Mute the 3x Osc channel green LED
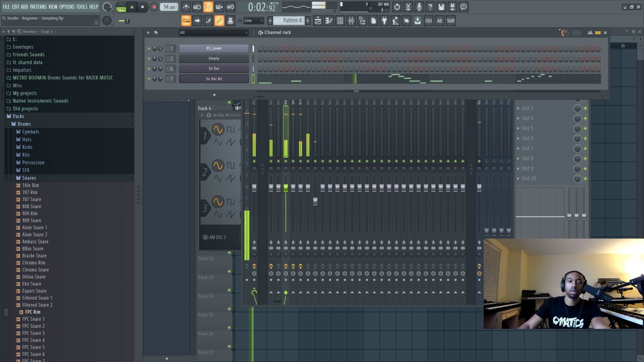The width and height of the screenshot is (644, 362). (149, 68)
